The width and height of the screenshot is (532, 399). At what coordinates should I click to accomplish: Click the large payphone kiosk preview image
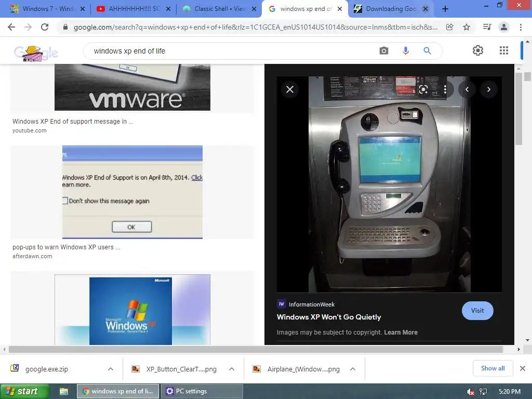tap(389, 184)
